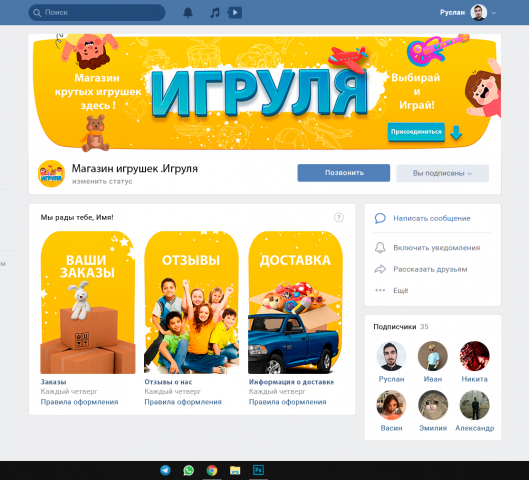
Task: Open subscriber Иван's avatar
Action: click(x=433, y=356)
